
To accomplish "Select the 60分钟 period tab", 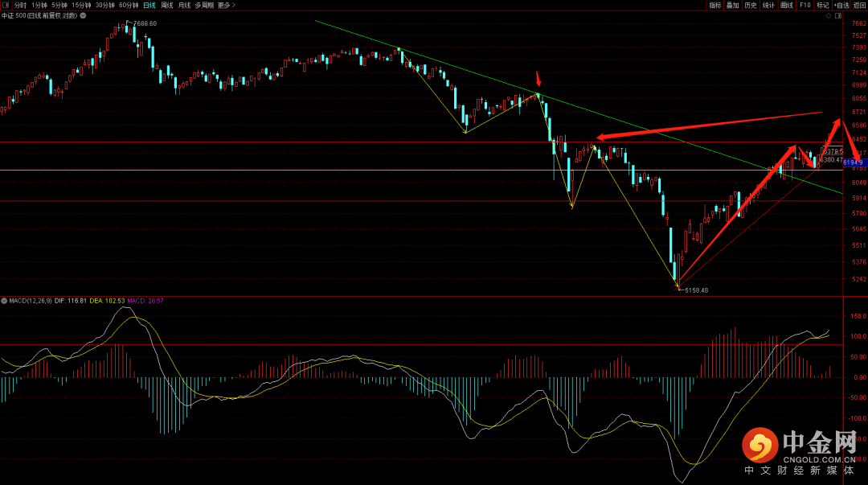I will point(129,5).
